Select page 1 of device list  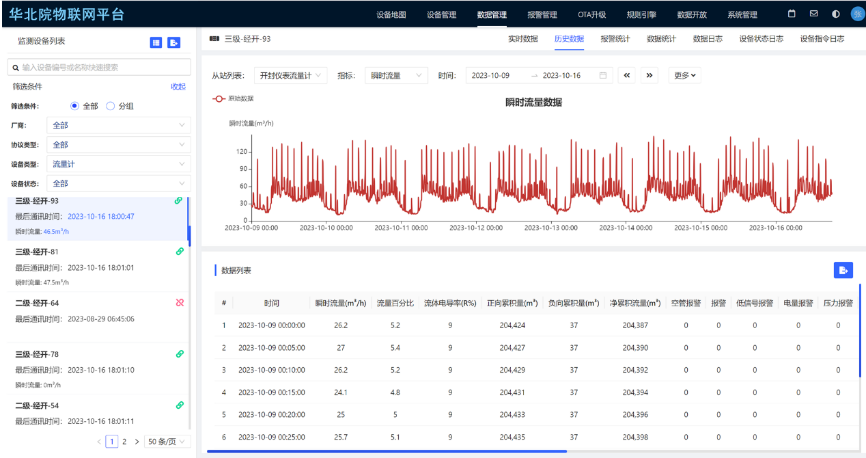(x=112, y=441)
